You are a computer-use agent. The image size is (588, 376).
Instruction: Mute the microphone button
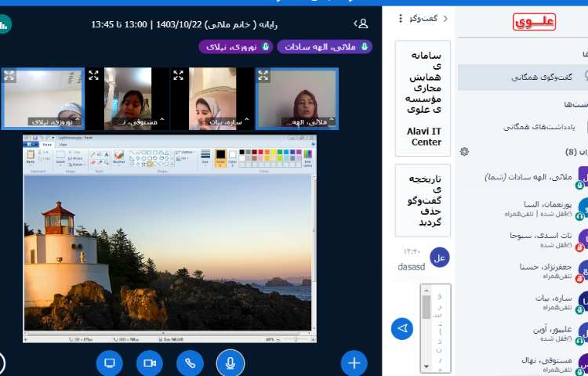[230, 363]
